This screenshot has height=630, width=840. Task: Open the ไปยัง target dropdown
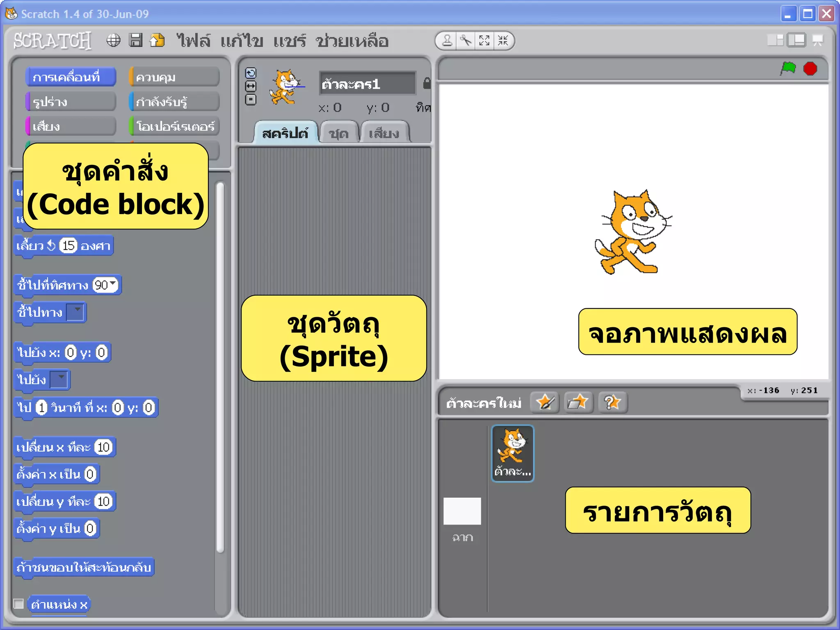coord(59,379)
